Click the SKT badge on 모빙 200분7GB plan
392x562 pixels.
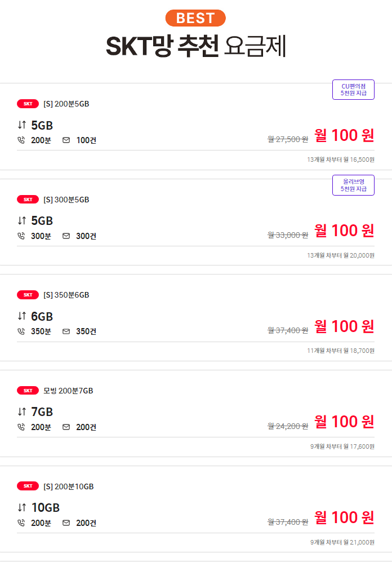tap(27, 390)
